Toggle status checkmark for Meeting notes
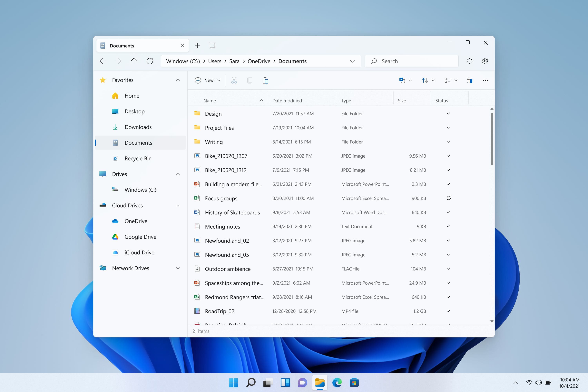The image size is (588, 392). pos(448,226)
